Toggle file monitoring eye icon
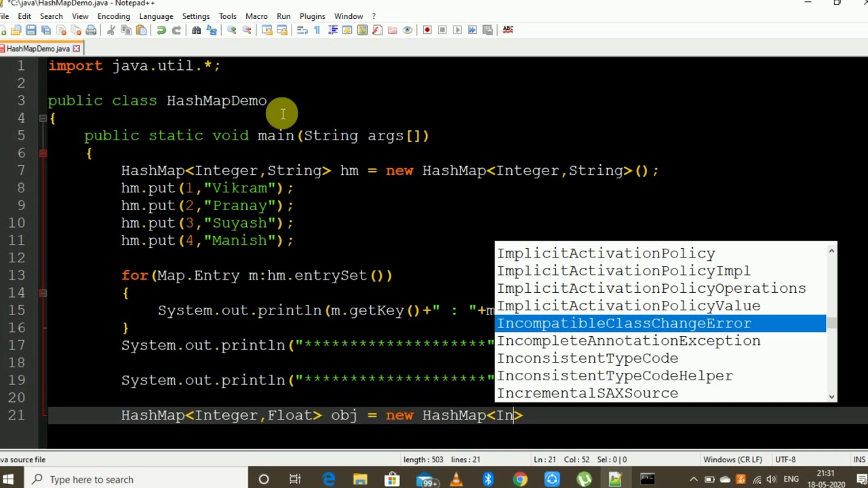 pos(408,30)
